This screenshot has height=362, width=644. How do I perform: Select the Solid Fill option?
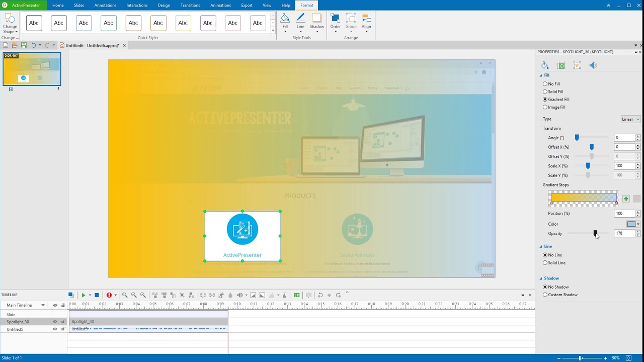[x=553, y=92]
